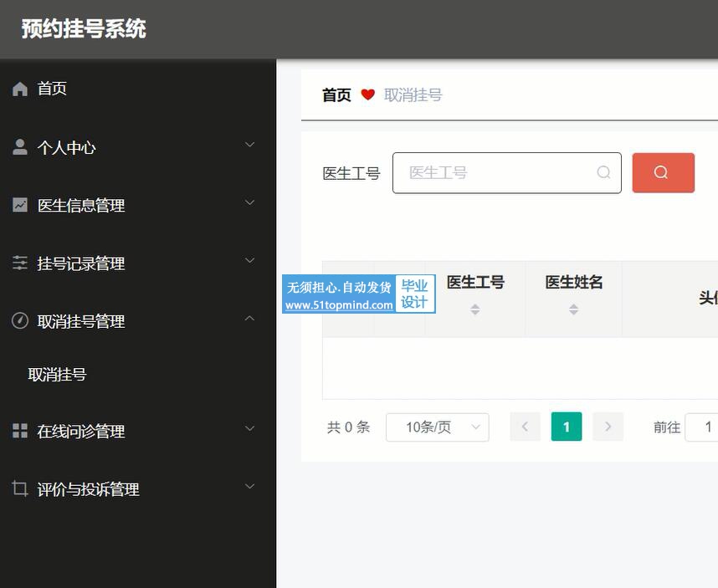Open the 医生信息管理 sidebar menu
This screenshot has height=588, width=718.
coord(138,205)
